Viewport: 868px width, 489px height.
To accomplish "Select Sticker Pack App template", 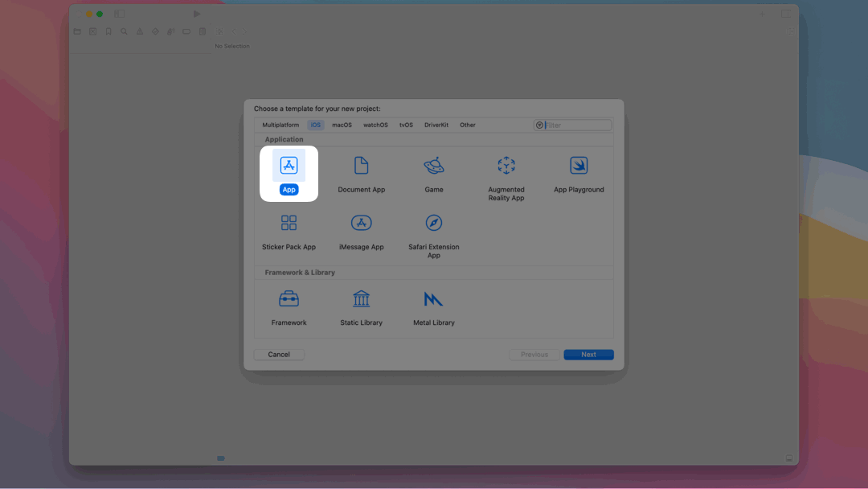I will [x=289, y=223].
